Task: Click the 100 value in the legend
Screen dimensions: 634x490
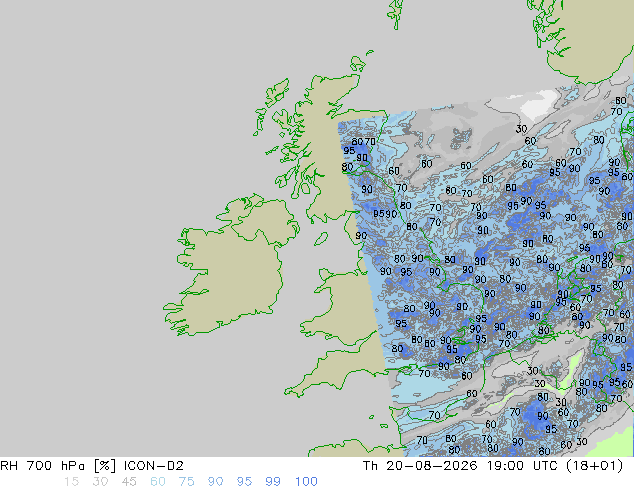Action: (x=306, y=482)
